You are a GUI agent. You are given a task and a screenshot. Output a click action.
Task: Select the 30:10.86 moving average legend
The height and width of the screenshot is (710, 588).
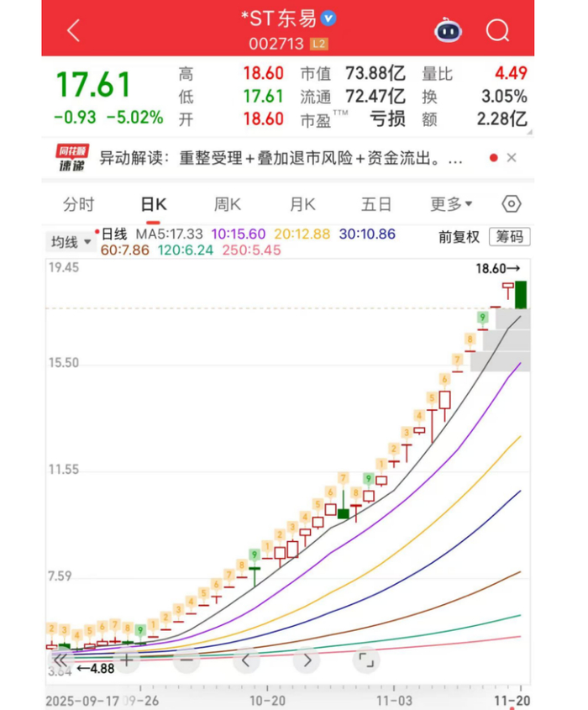(x=367, y=234)
